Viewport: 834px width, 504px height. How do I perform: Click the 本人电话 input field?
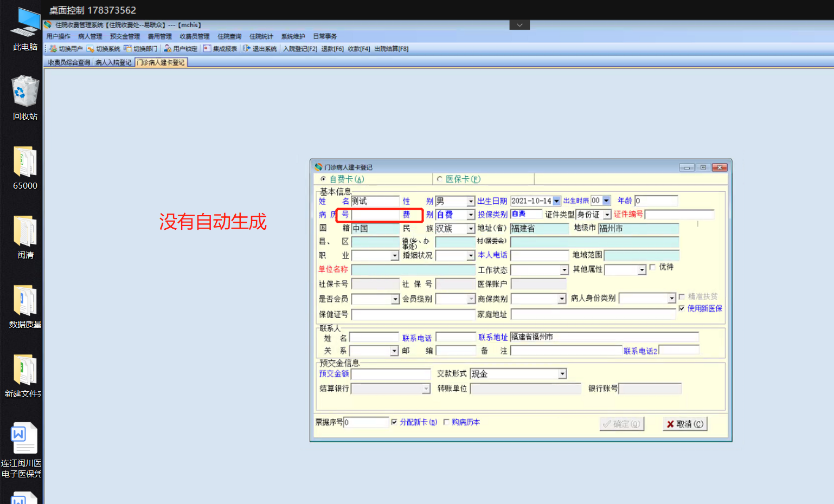point(540,256)
